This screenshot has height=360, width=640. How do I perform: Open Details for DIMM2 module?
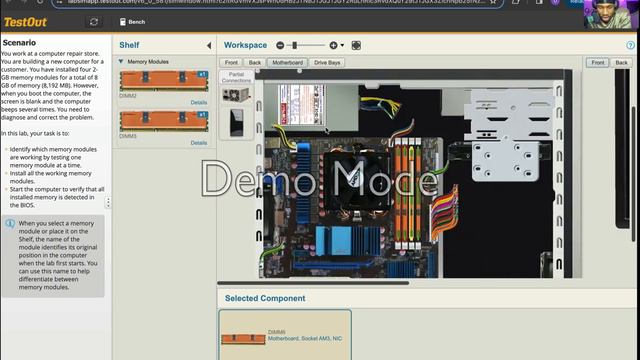[199, 102]
